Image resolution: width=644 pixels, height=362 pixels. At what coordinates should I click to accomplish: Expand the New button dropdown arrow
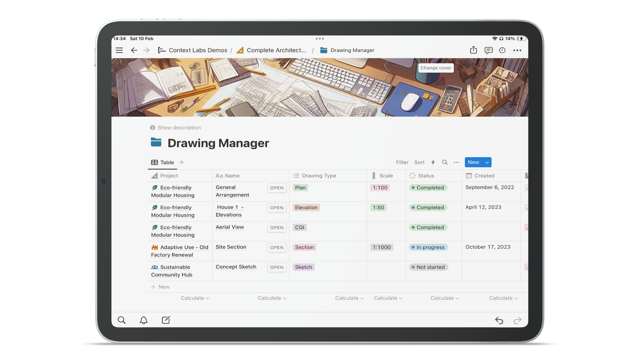click(x=487, y=163)
